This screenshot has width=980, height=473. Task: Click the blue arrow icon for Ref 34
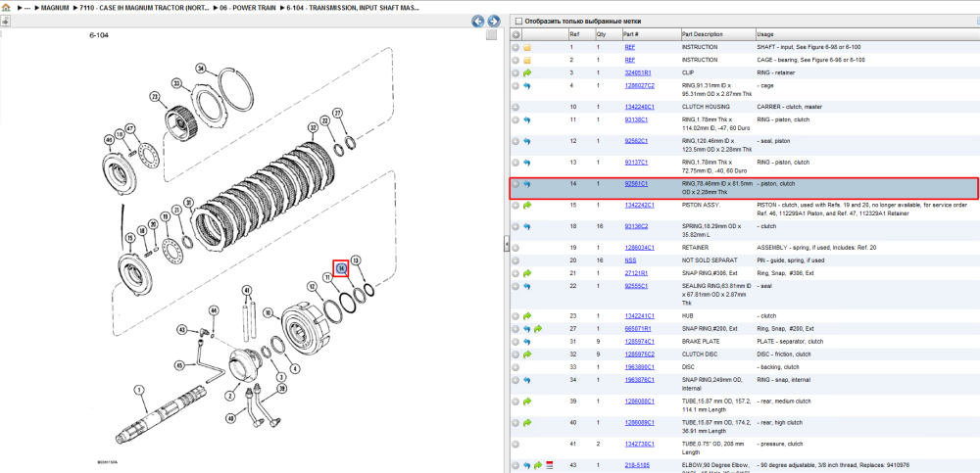tap(527, 380)
